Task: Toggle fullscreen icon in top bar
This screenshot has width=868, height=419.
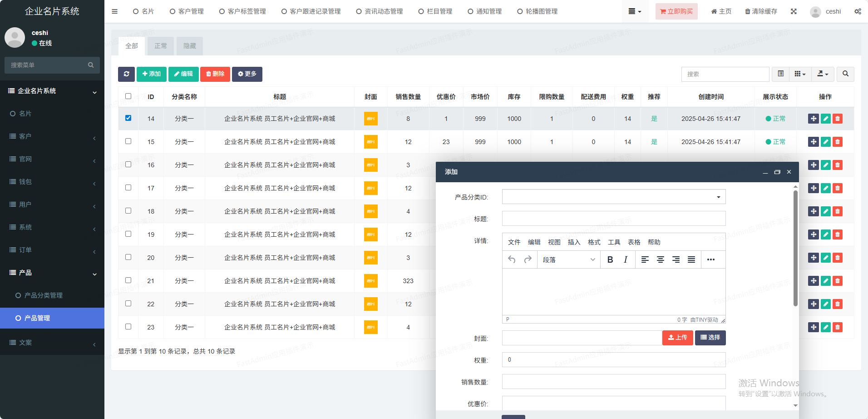Action: 794,11
